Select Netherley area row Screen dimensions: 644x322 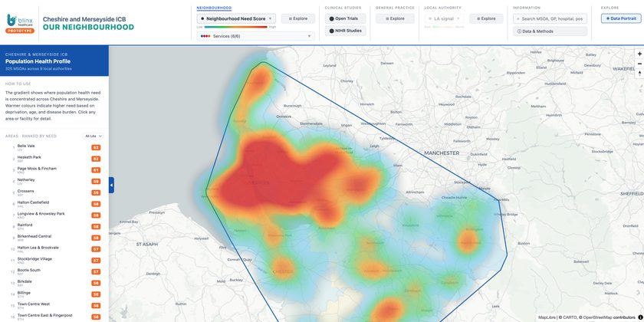[54, 181]
